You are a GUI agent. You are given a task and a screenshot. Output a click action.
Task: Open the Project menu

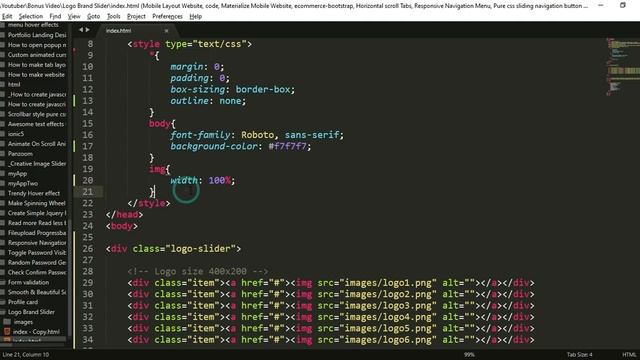point(136,16)
